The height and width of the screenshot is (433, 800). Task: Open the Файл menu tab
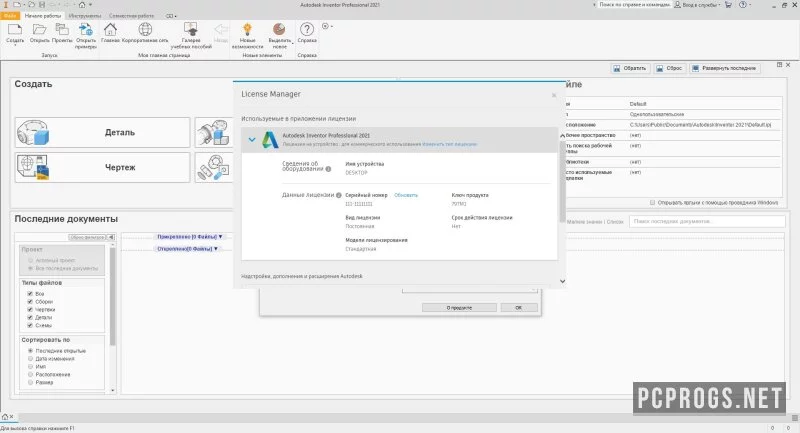pos(10,16)
